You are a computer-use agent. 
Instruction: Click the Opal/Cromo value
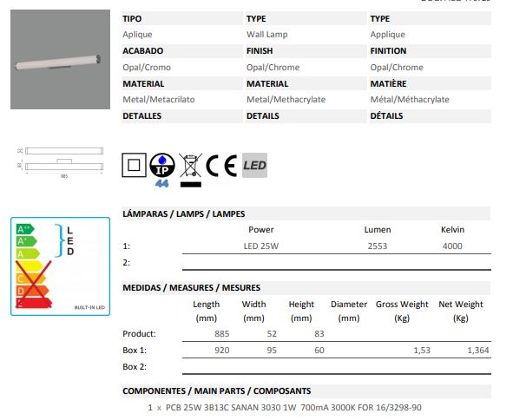click(147, 68)
